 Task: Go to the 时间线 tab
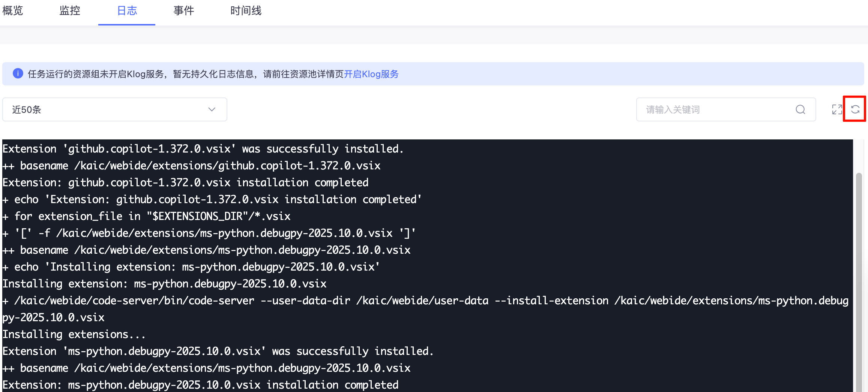click(246, 10)
